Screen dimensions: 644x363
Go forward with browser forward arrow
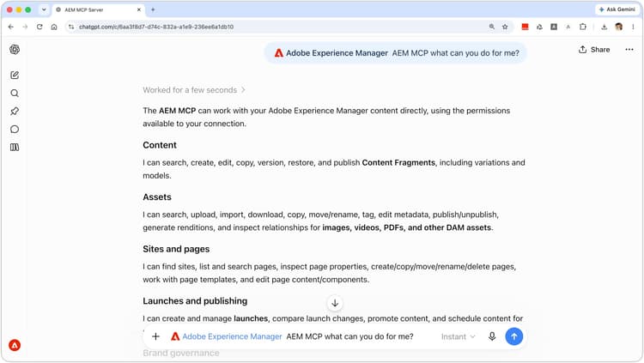coord(25,27)
